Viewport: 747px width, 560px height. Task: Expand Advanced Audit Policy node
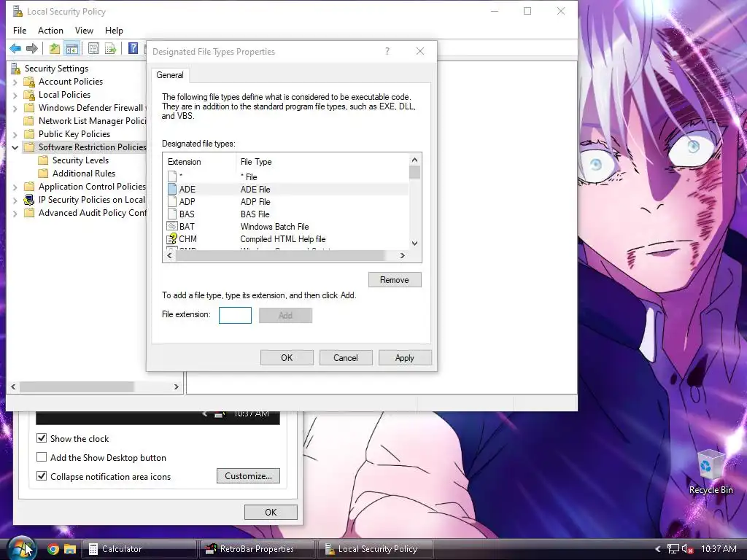(x=15, y=214)
